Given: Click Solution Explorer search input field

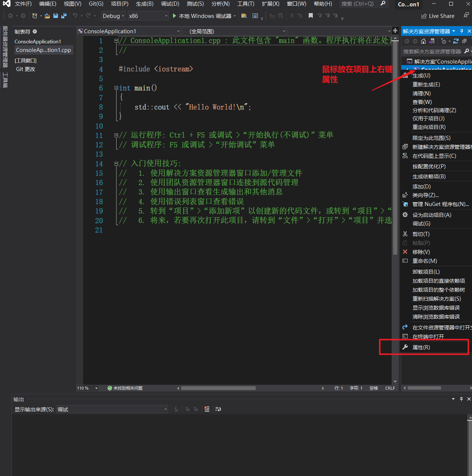Looking at the screenshot, I should point(432,51).
